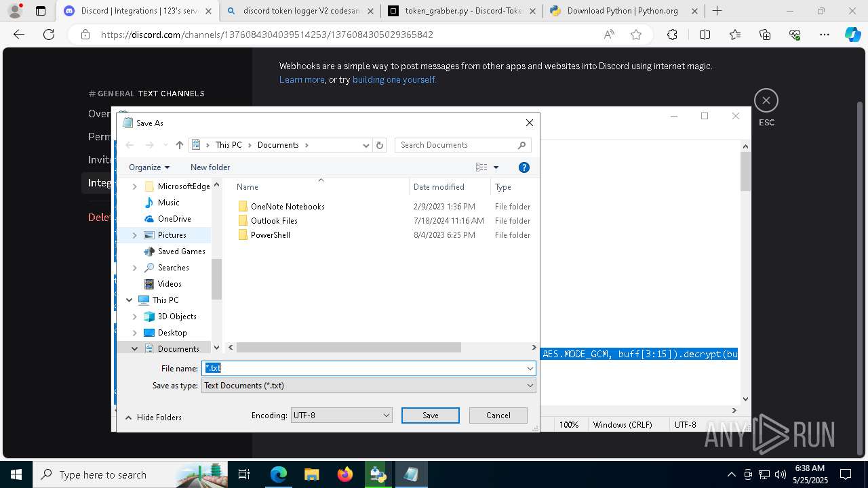The image size is (868, 488).
Task: Click the navigation pane vertical scrollbar
Action: point(217,279)
